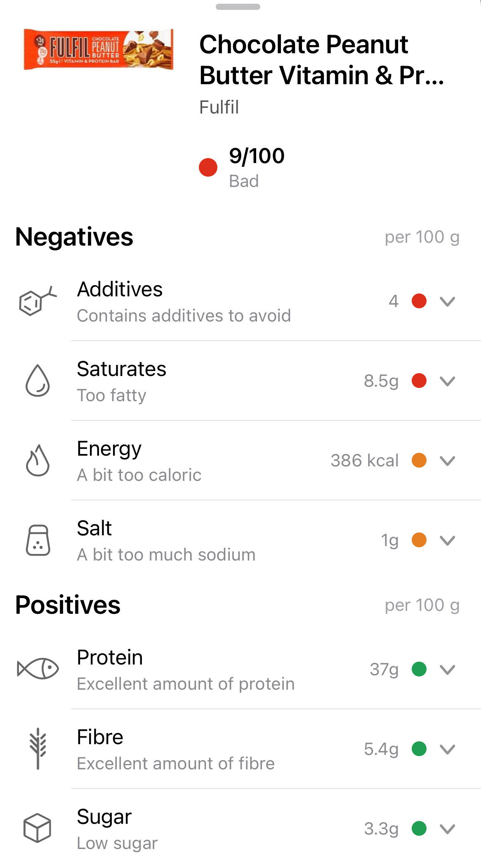Grab the sheet drag handle at top

(238, 7)
